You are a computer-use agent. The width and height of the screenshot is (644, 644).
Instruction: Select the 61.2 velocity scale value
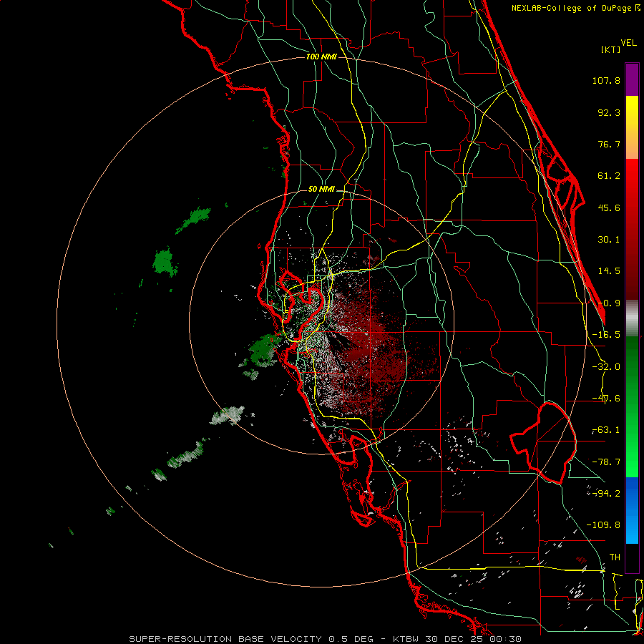pyautogui.click(x=609, y=176)
